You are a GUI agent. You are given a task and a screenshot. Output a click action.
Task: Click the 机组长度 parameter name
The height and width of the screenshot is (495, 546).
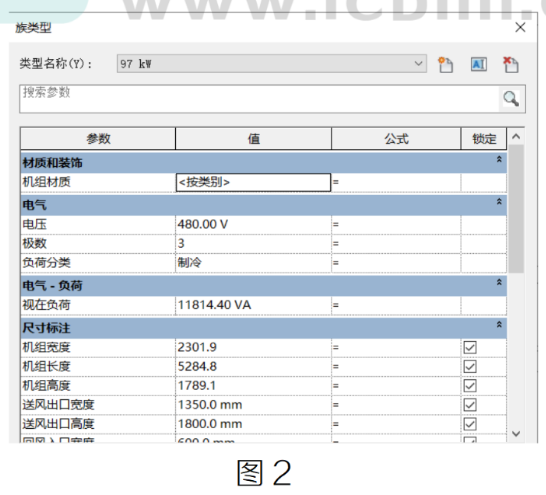pyautogui.click(x=46, y=367)
